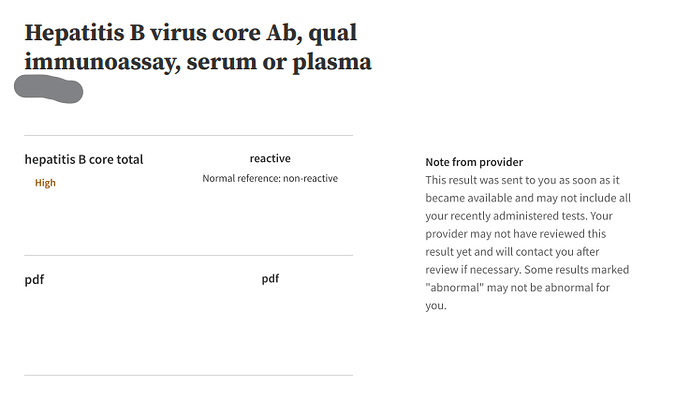Open the left "pdf" label
690x400 pixels.
coord(34,280)
